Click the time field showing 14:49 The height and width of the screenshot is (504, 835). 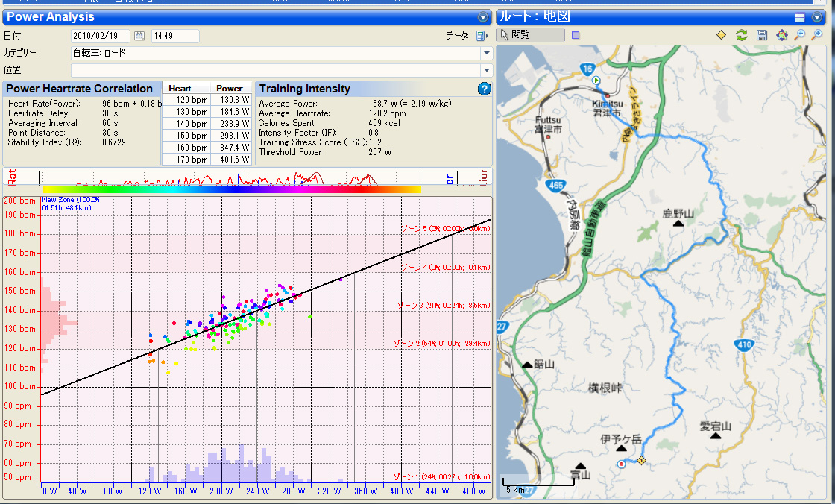coord(174,36)
